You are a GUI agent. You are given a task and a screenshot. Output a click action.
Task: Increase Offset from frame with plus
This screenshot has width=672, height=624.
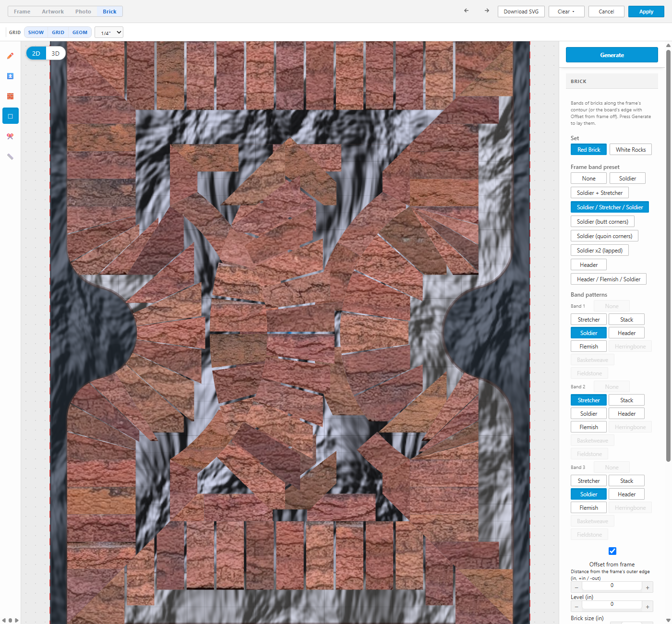click(648, 588)
